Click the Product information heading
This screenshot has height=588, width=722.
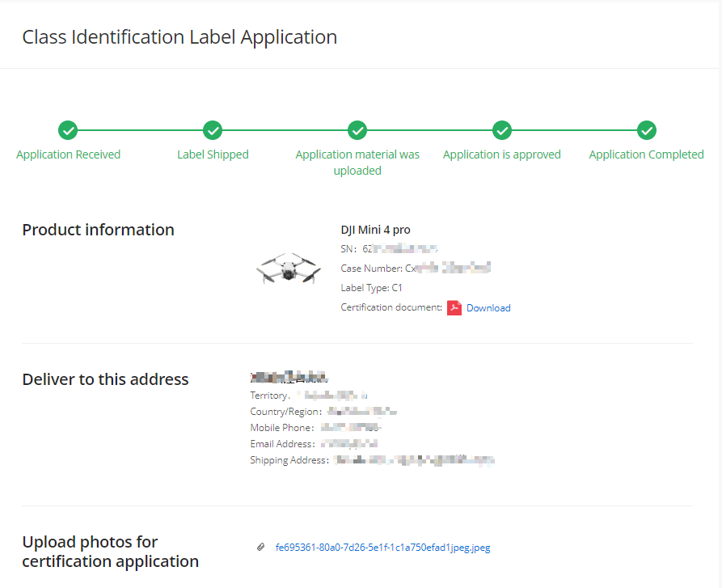point(98,230)
